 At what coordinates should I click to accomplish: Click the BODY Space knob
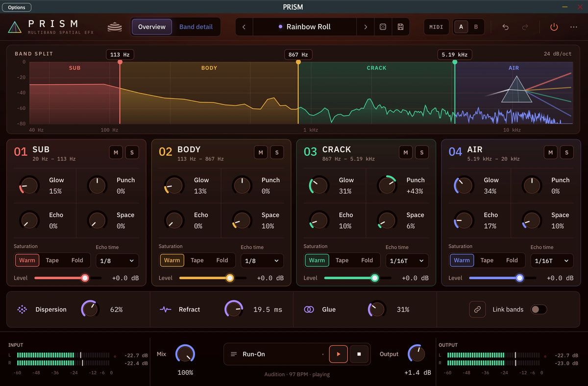click(x=242, y=220)
